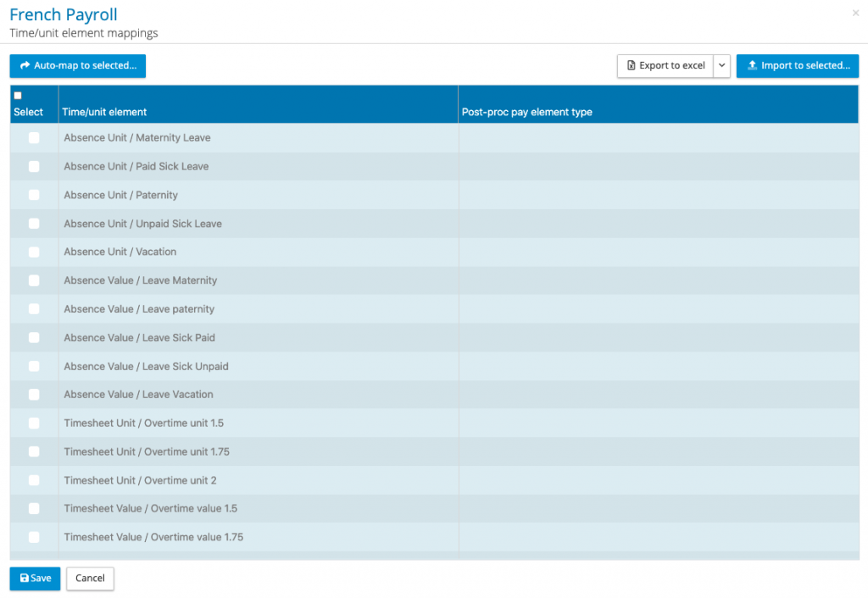Screen dimensions: 868x598
Task: Tick Timesheet Value / Overtime value 1.75 checkbox
Action: click(34, 537)
